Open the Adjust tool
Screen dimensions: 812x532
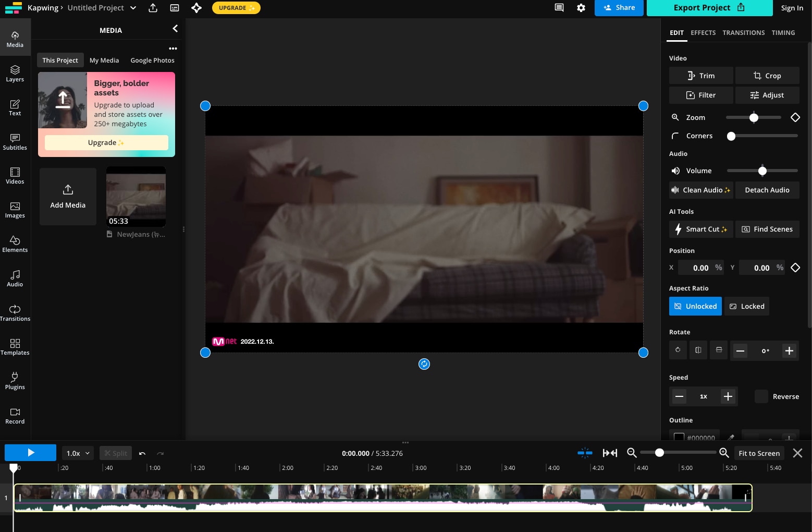point(767,95)
